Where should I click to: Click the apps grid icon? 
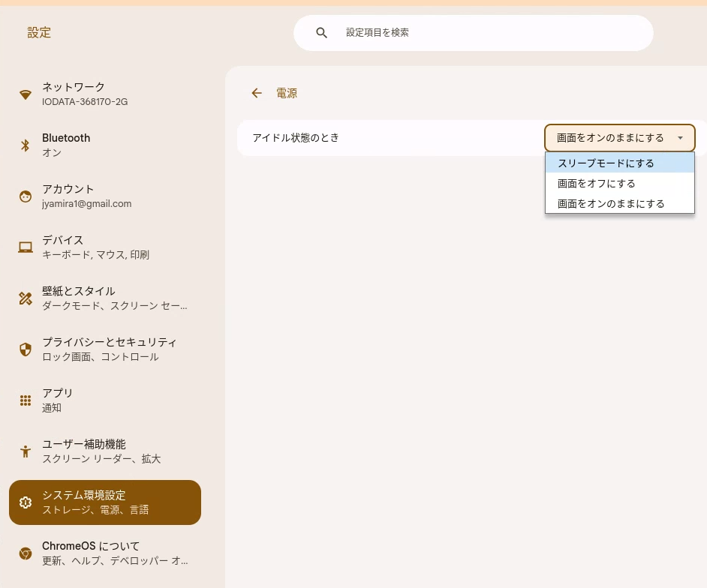26,400
